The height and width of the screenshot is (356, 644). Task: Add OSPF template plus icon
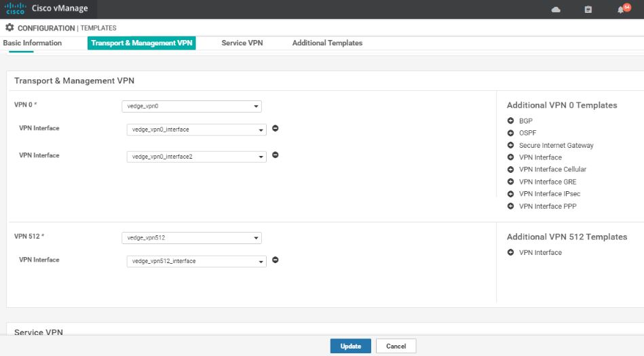tap(510, 133)
